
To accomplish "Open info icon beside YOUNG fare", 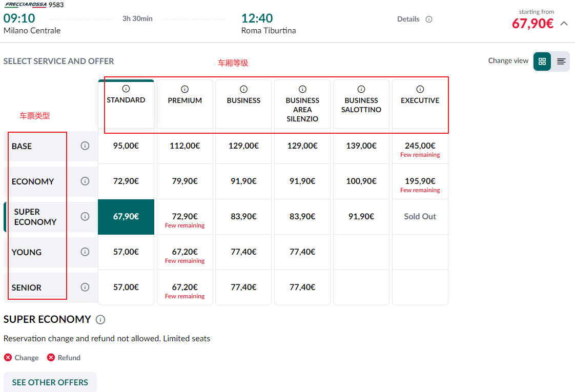I will pos(85,252).
